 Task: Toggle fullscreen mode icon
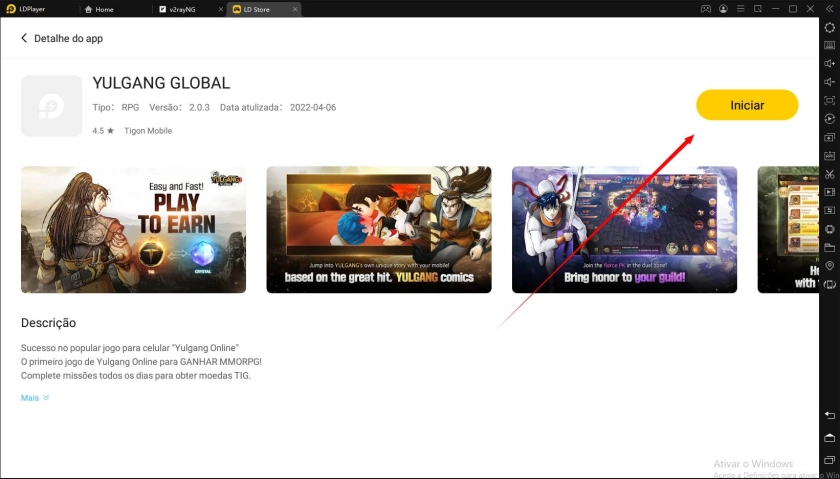(x=829, y=100)
